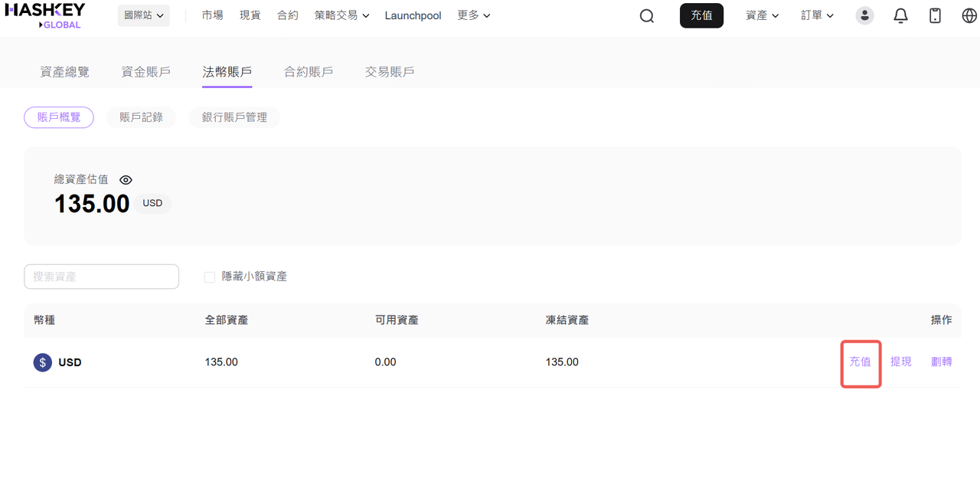Click the 提現 link for USD
Image resolution: width=980 pixels, height=498 pixels.
click(x=900, y=362)
